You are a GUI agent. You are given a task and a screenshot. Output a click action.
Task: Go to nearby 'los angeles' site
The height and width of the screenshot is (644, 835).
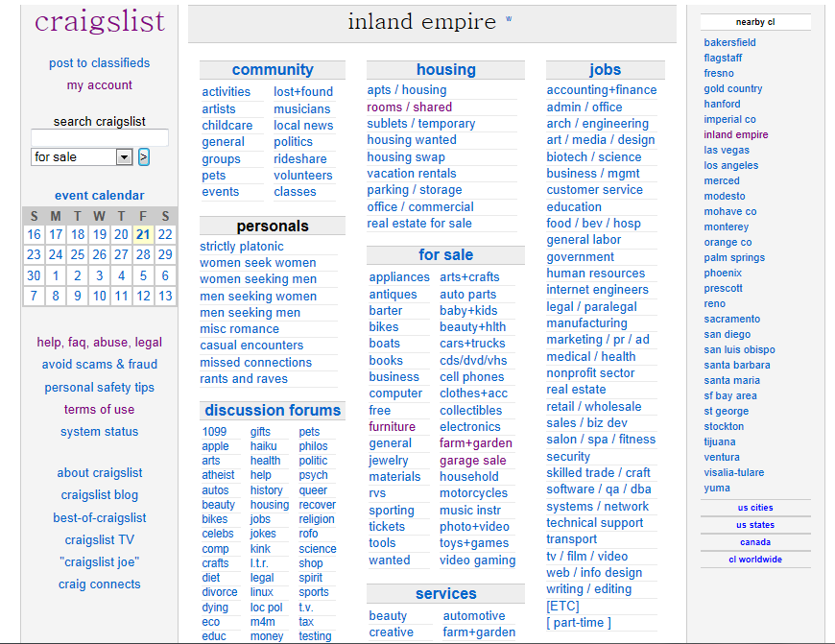(x=731, y=166)
